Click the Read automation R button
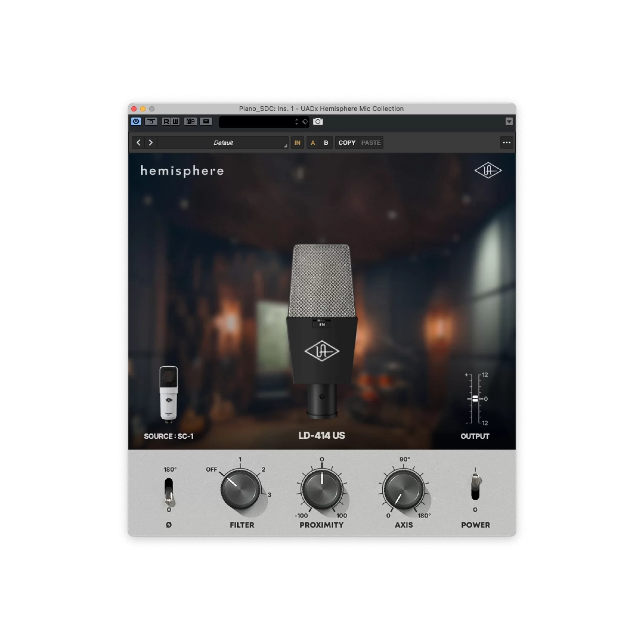 click(166, 121)
